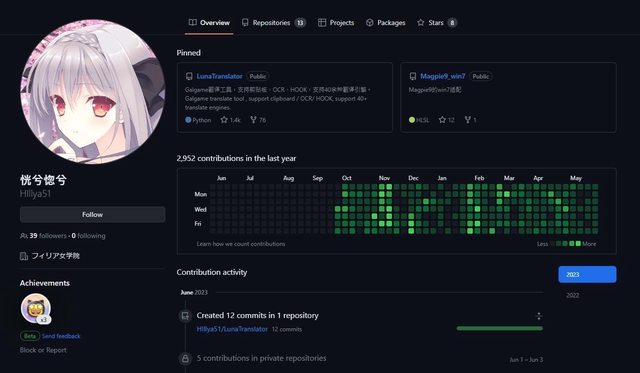
Task: Click Block or Report
Action: pos(43,350)
